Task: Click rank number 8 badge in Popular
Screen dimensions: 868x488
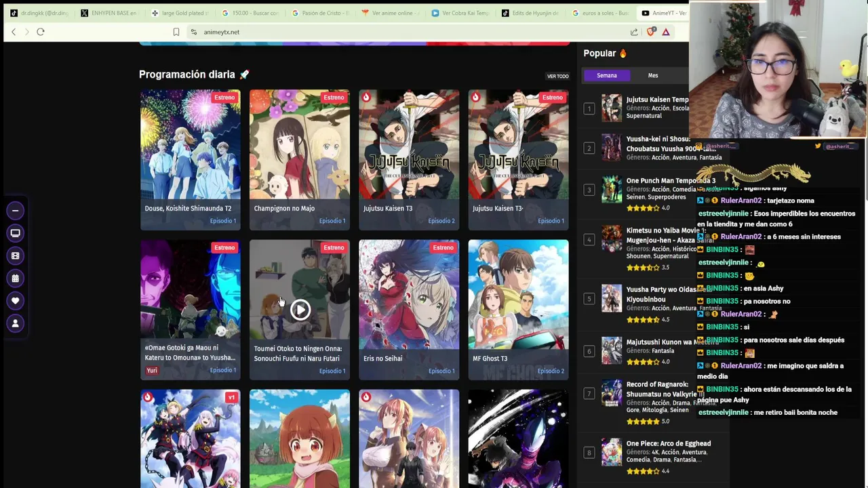Action: click(x=589, y=453)
